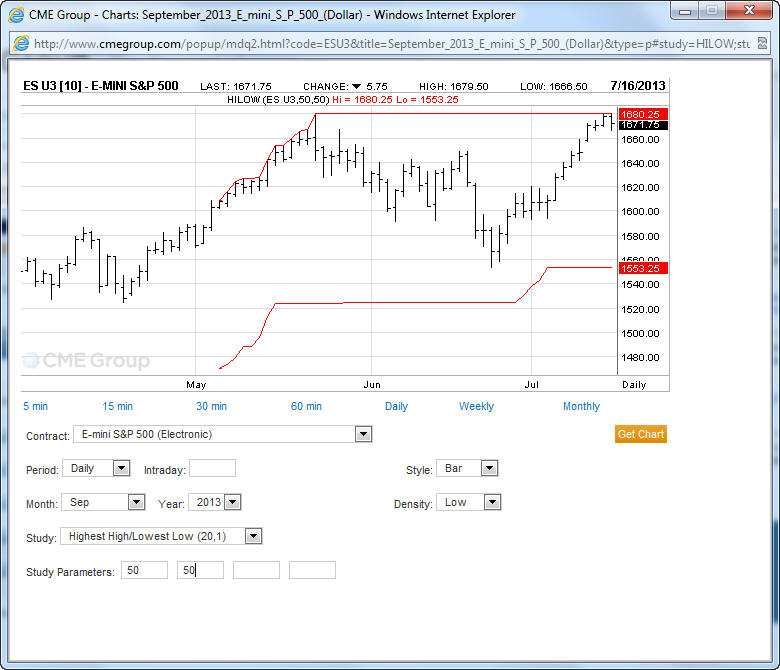Click the Jun label on the chart axis
Viewport: 780px width, 670px height.
pyautogui.click(x=372, y=384)
